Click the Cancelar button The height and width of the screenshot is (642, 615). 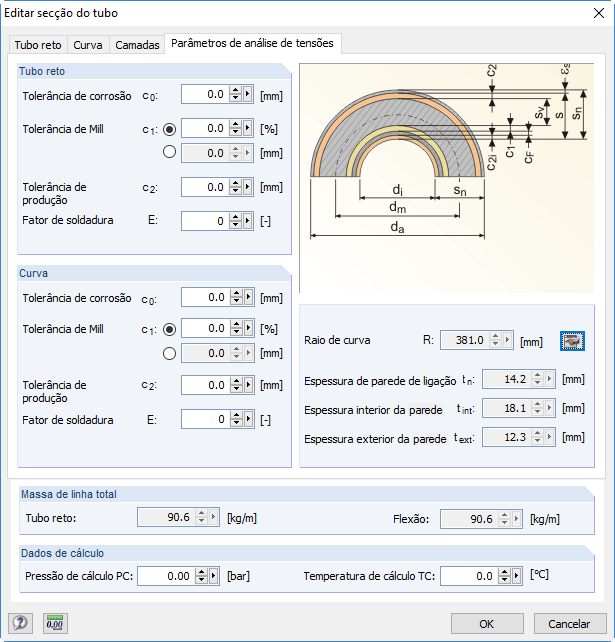coord(570,624)
